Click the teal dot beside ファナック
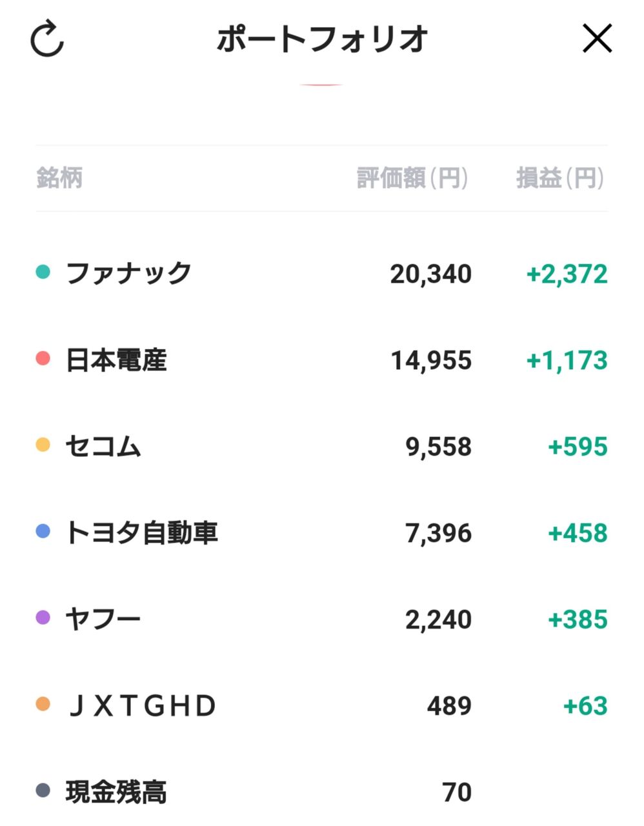Image resolution: width=644 pixels, height=826 pixels. tap(43, 272)
